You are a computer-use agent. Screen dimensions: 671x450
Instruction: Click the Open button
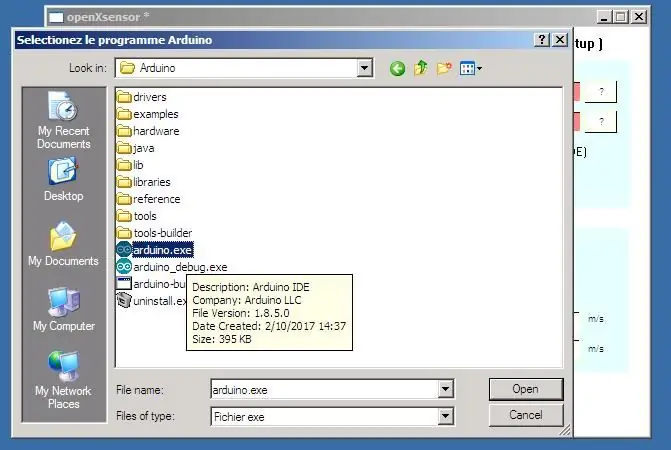click(526, 389)
